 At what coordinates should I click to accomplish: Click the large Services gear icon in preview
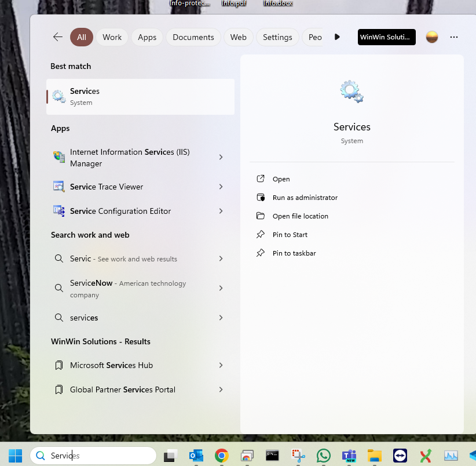pos(351,91)
